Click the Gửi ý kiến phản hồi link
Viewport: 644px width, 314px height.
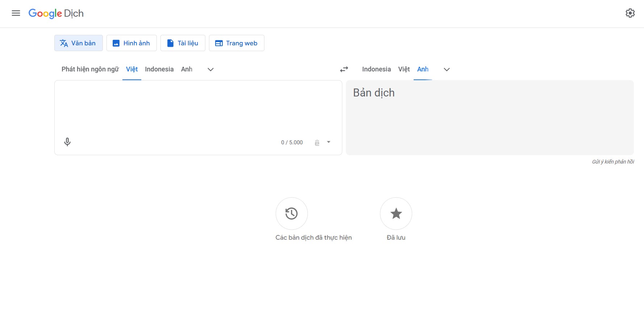613,162
